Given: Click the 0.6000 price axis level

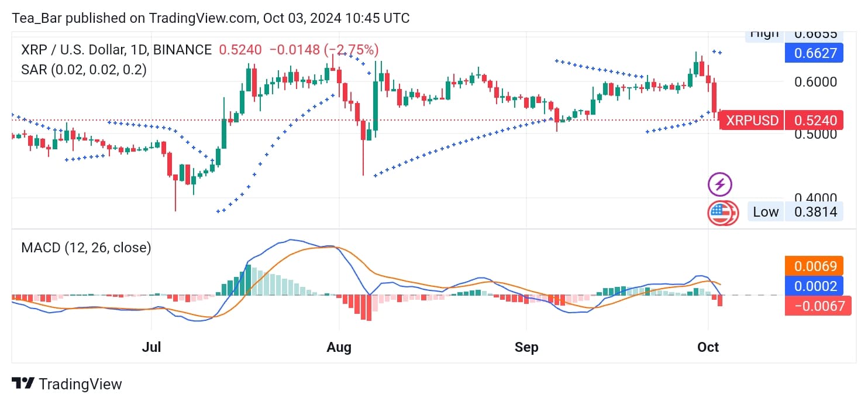Looking at the screenshot, I should [x=815, y=82].
